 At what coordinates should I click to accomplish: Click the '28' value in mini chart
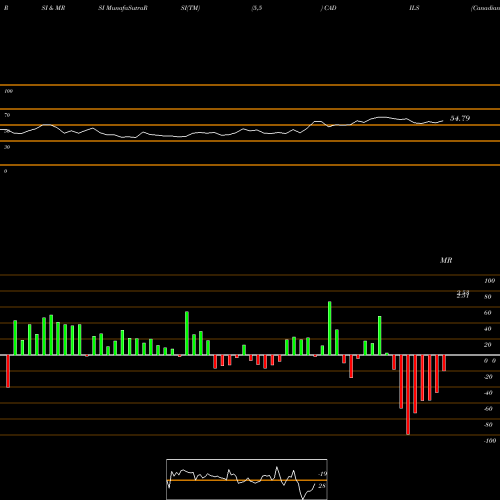coord(322,486)
